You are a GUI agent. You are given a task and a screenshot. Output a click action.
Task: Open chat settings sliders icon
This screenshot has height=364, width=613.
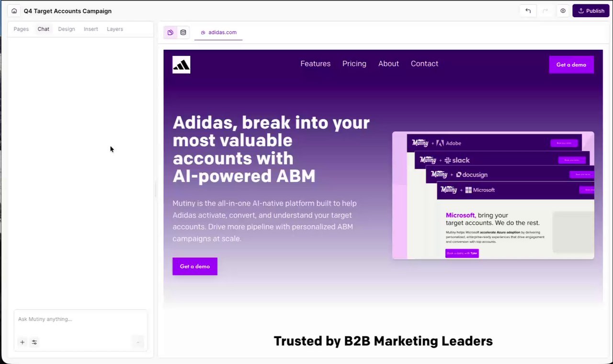point(34,342)
